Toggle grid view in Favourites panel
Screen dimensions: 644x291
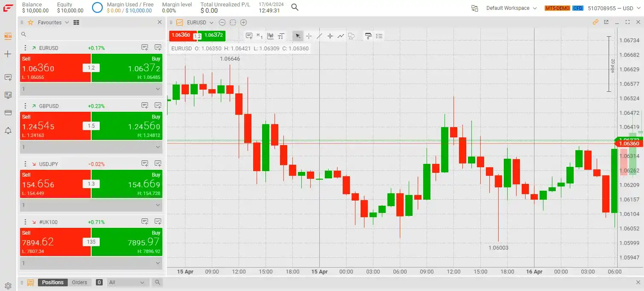(76, 23)
